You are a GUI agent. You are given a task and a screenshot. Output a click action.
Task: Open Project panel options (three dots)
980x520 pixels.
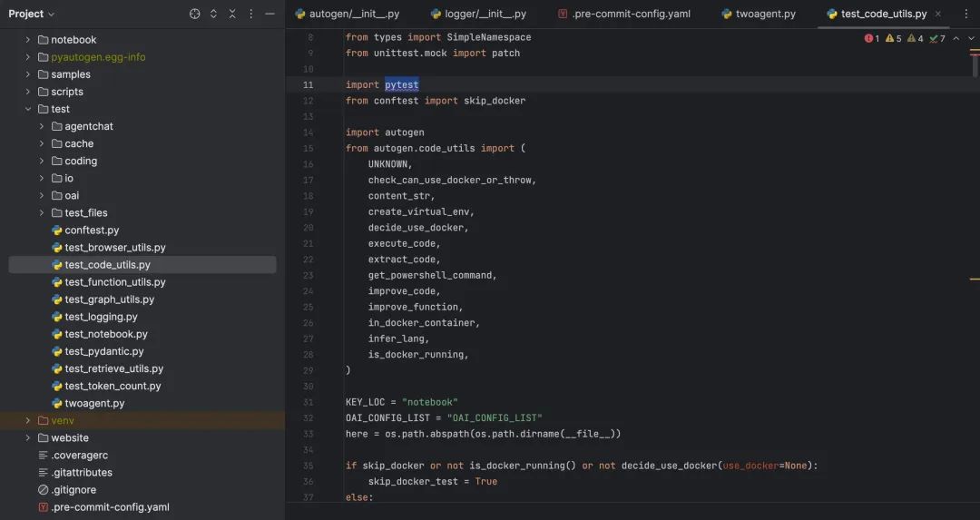point(250,14)
